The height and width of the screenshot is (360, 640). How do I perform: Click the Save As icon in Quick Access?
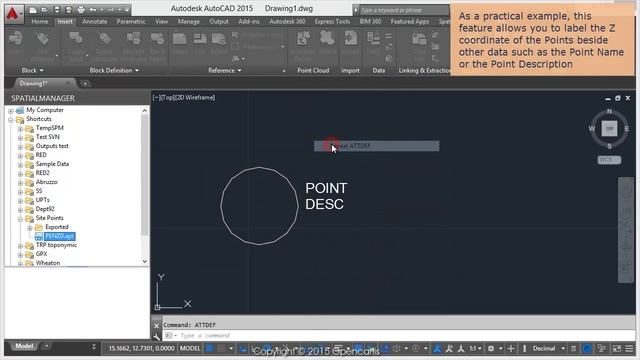[69, 10]
